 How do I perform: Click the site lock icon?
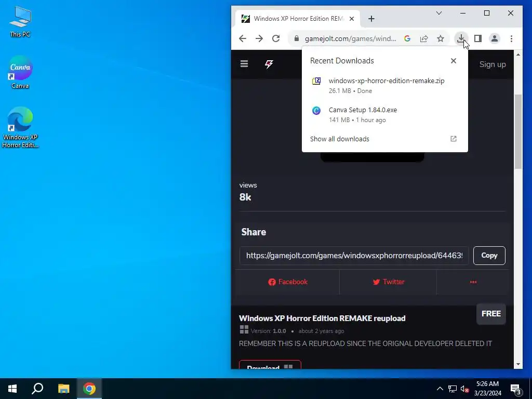point(297,38)
